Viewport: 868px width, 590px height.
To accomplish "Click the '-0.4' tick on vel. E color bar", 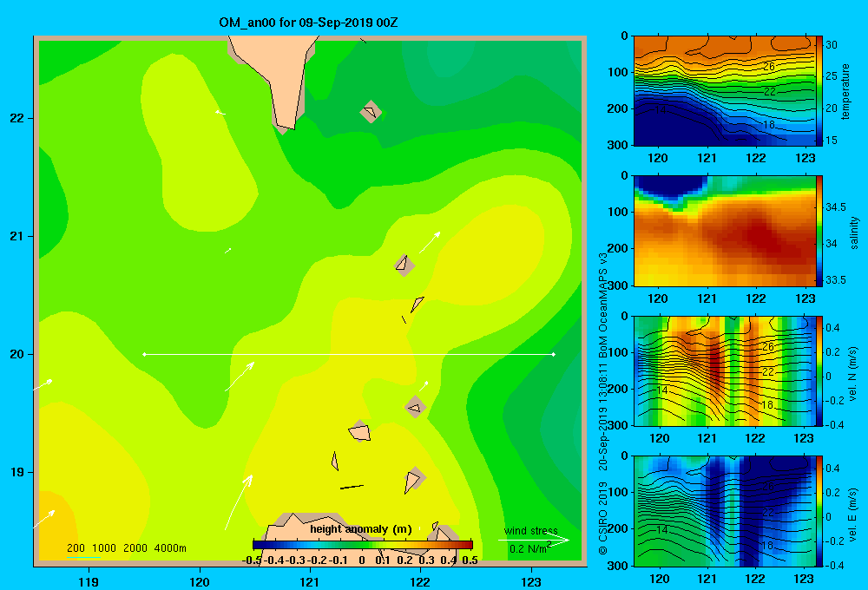I will 835,565.
